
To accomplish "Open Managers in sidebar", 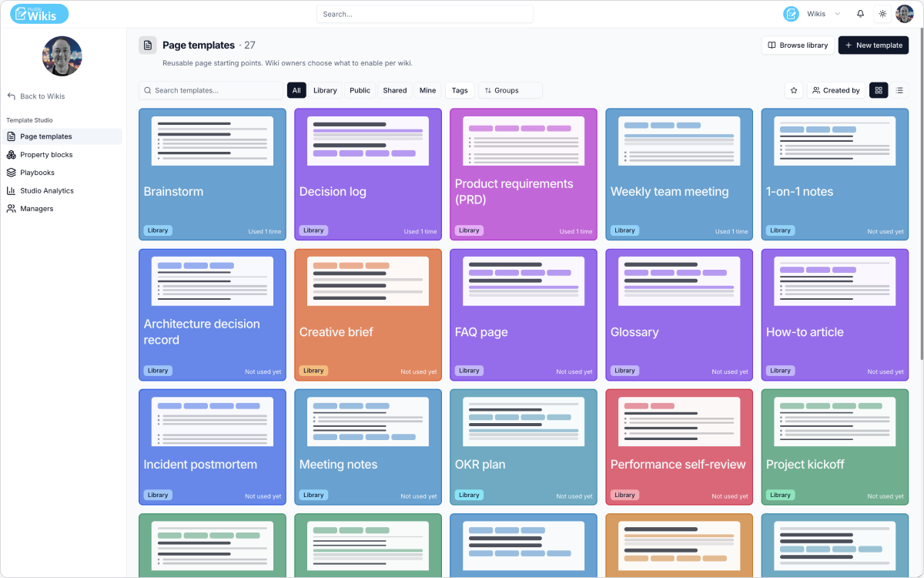I will pyautogui.click(x=62, y=209).
